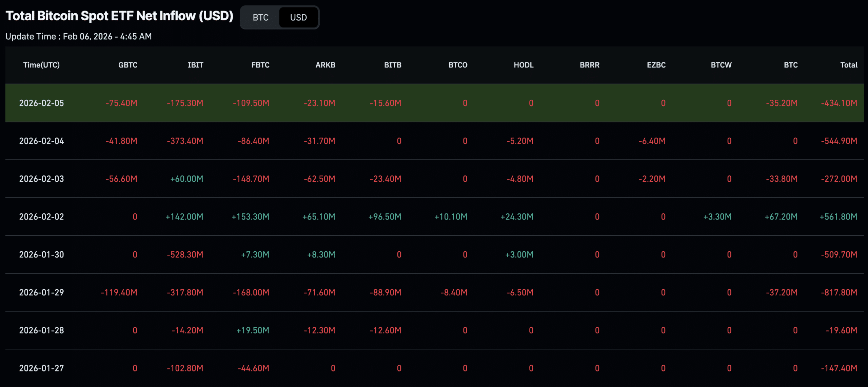The width and height of the screenshot is (868, 387).
Task: Select the -272.00M total value
Action: (x=839, y=179)
